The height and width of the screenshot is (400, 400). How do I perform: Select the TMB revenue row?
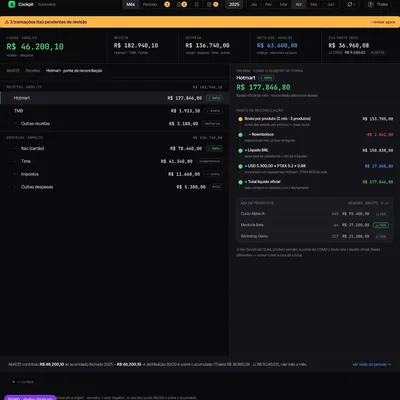114,111
